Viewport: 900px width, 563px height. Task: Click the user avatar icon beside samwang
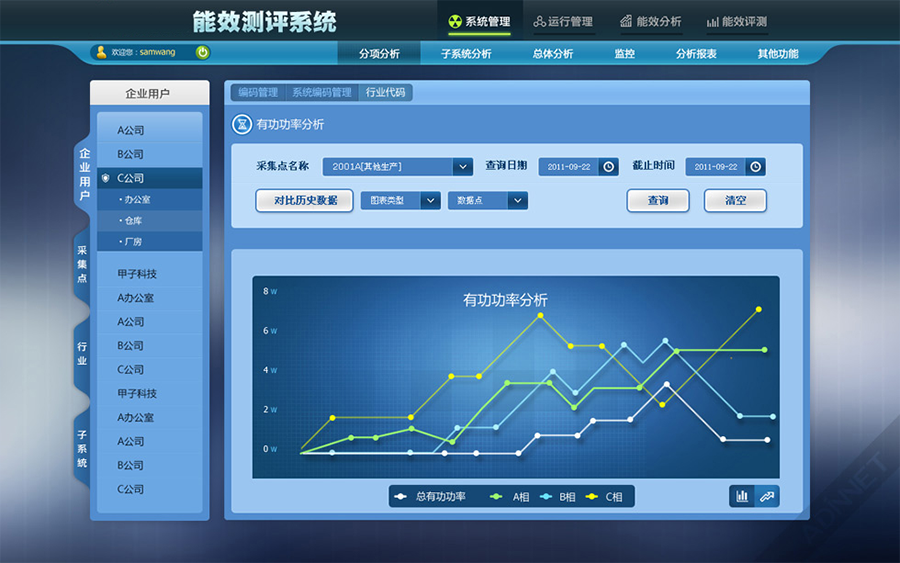click(x=101, y=52)
